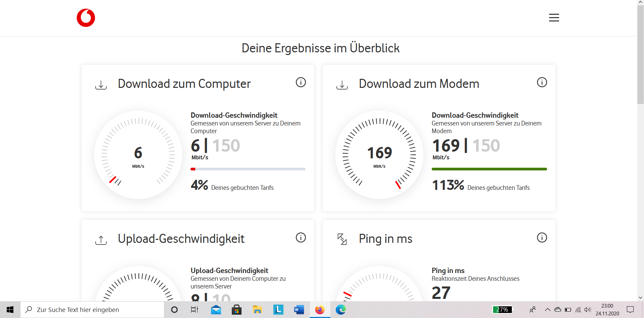Click the 4% Tarif progress bar
Image resolution: width=644 pixels, height=318 pixels.
[x=248, y=169]
